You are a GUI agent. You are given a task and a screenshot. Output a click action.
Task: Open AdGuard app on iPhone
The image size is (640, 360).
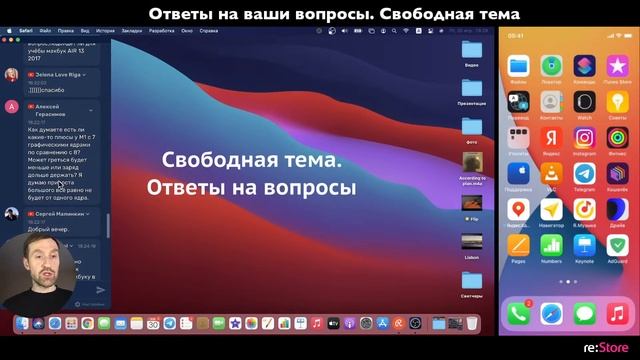point(618,245)
